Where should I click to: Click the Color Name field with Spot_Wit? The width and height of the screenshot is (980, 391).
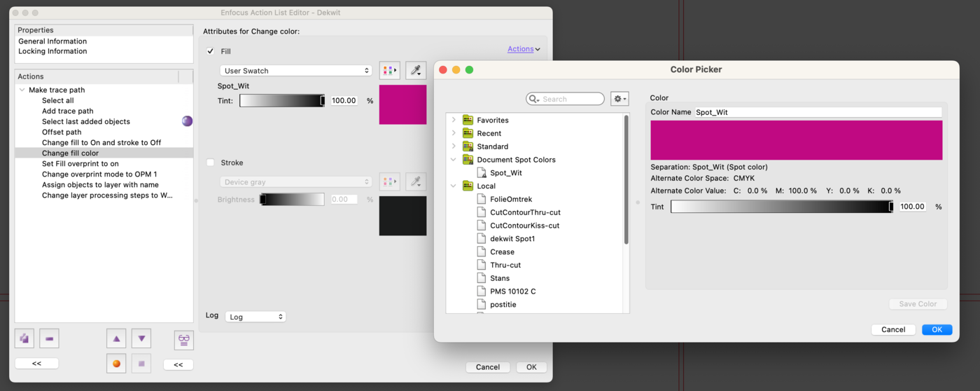[818, 112]
